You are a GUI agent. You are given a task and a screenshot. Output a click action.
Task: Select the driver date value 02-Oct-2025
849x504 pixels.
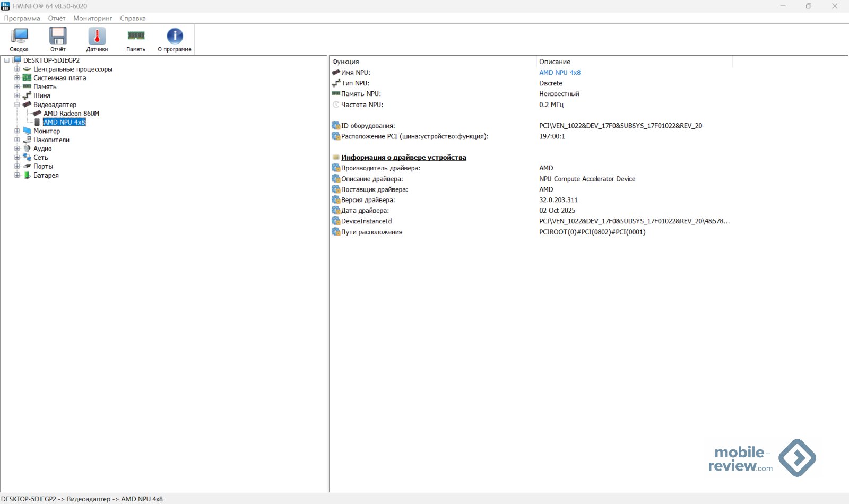pyautogui.click(x=557, y=211)
